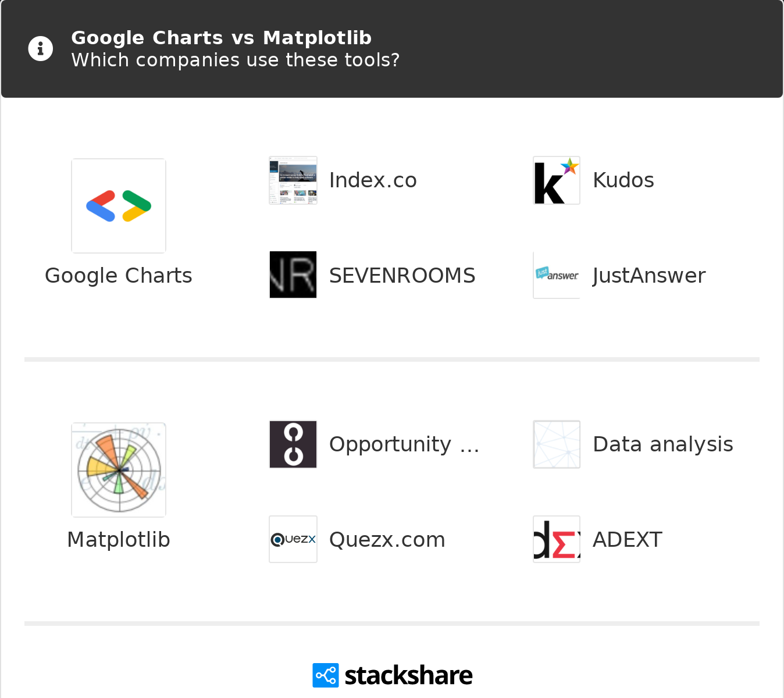This screenshot has height=698, width=784.
Task: Click the Google Charts tool label
Action: pyautogui.click(x=119, y=276)
